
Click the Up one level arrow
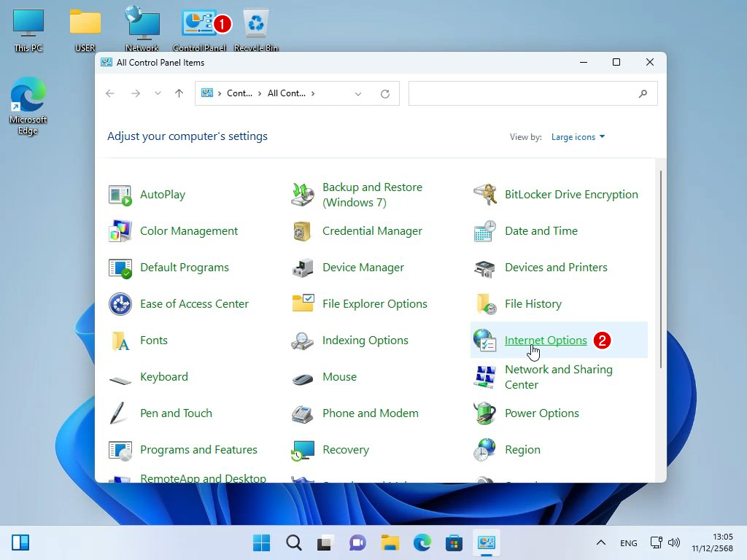179,93
